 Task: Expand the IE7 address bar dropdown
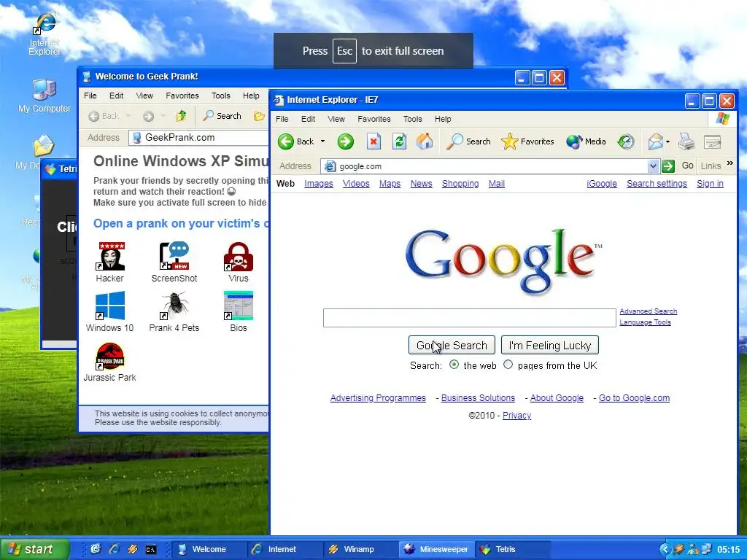click(x=653, y=166)
